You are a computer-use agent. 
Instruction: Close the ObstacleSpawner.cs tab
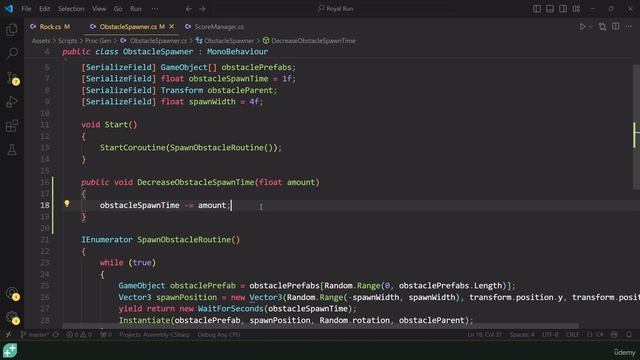click(172, 27)
